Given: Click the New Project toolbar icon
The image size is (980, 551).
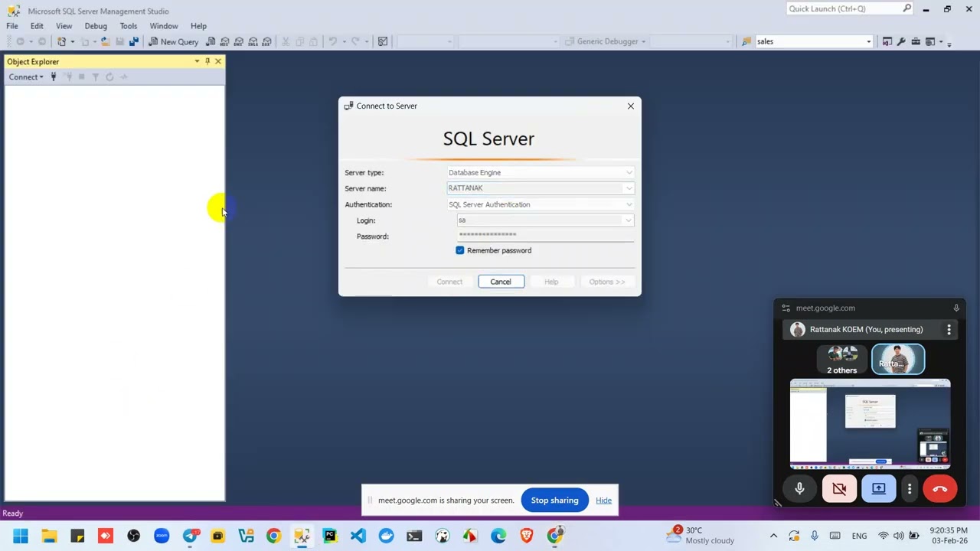Looking at the screenshot, I should point(62,41).
